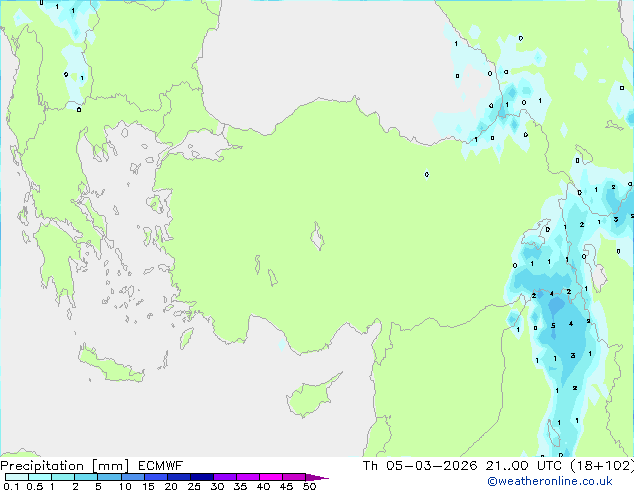Click the above-50 arrow end of the legend
This screenshot has width=634, height=490.
click(x=317, y=477)
